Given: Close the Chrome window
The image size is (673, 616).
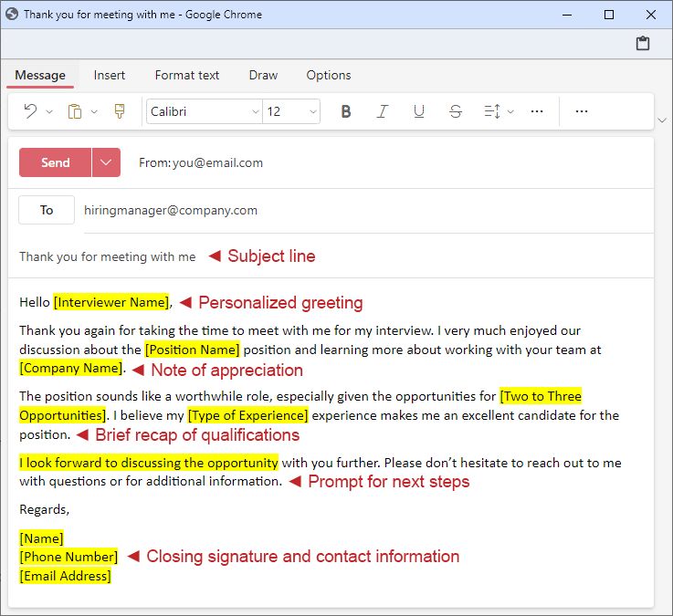Looking at the screenshot, I should pyautogui.click(x=651, y=15).
